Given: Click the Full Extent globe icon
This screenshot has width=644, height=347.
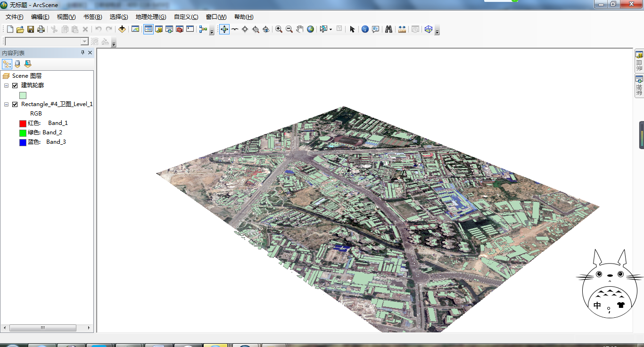Looking at the screenshot, I should tap(311, 29).
